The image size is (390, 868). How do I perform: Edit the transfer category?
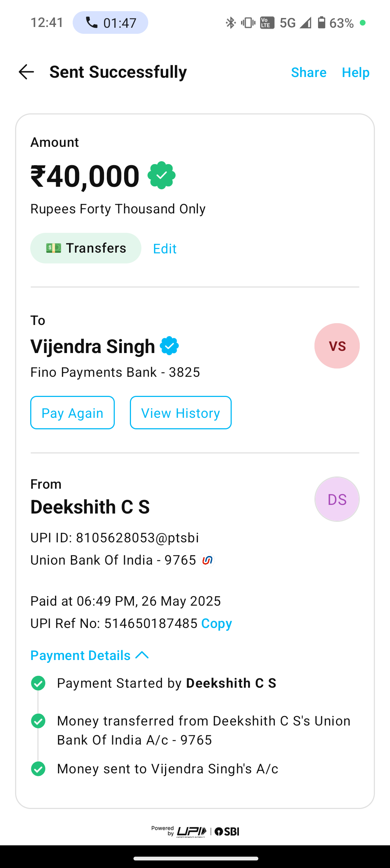[x=165, y=249]
